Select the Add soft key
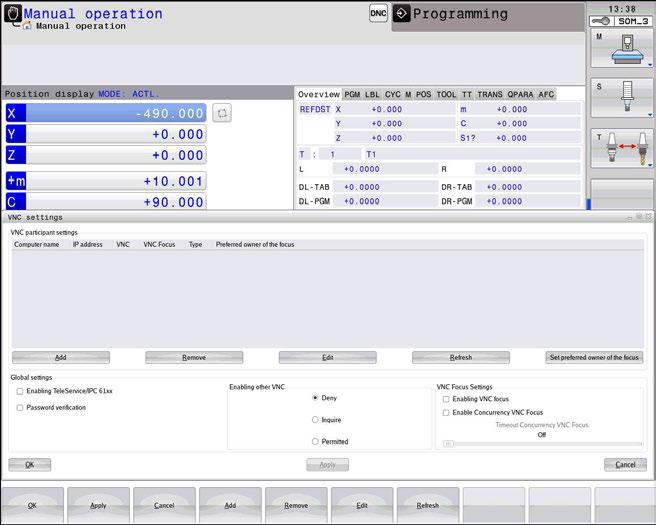656x525 pixels. click(230, 505)
